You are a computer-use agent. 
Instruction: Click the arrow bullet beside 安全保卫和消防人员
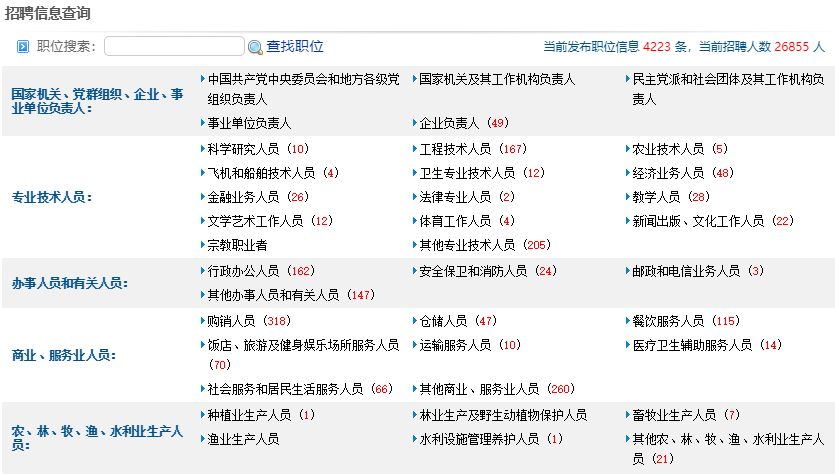coord(412,271)
